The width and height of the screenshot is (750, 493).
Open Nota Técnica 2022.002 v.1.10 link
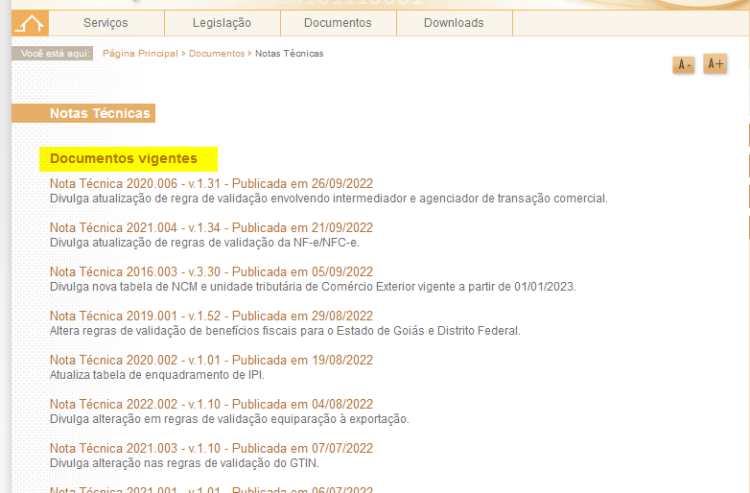[211, 404]
